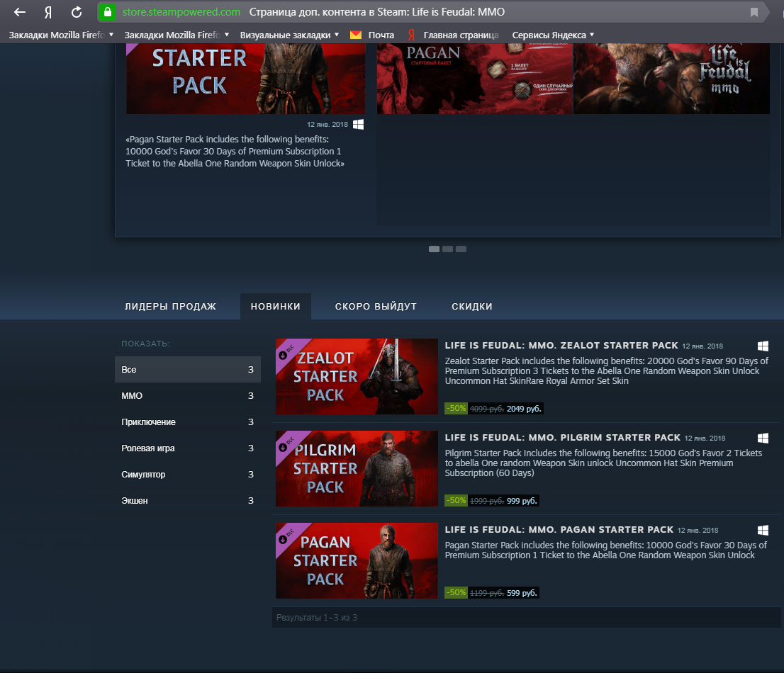Click featured Pagan Starter Pack description text
The image size is (784, 673).
(x=235, y=152)
